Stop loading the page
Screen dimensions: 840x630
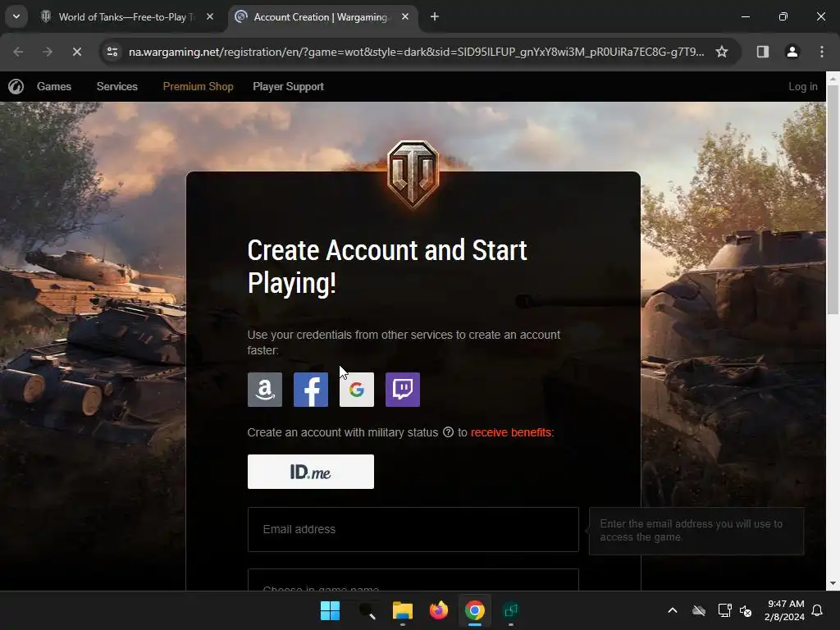(x=77, y=52)
